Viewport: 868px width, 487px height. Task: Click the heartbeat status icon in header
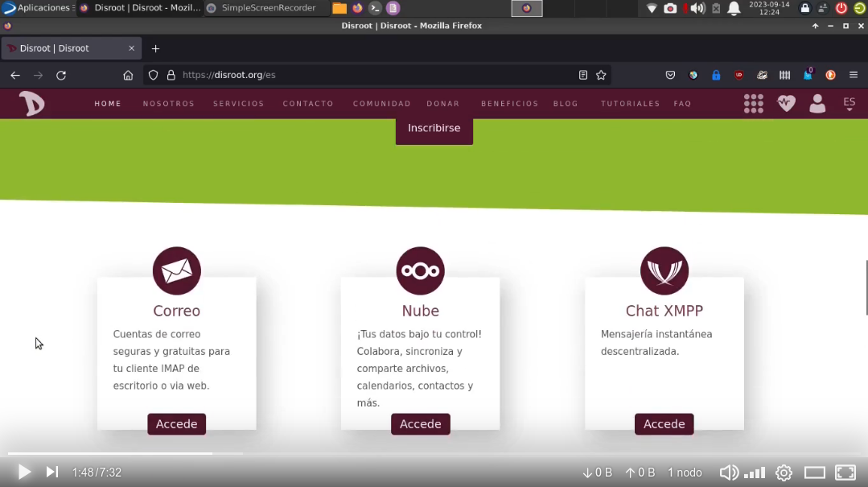(786, 104)
